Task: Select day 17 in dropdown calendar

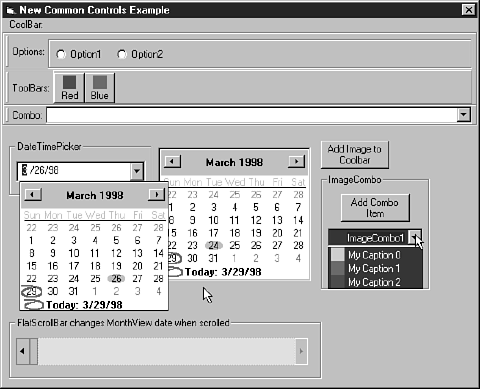Action: pos(74,266)
